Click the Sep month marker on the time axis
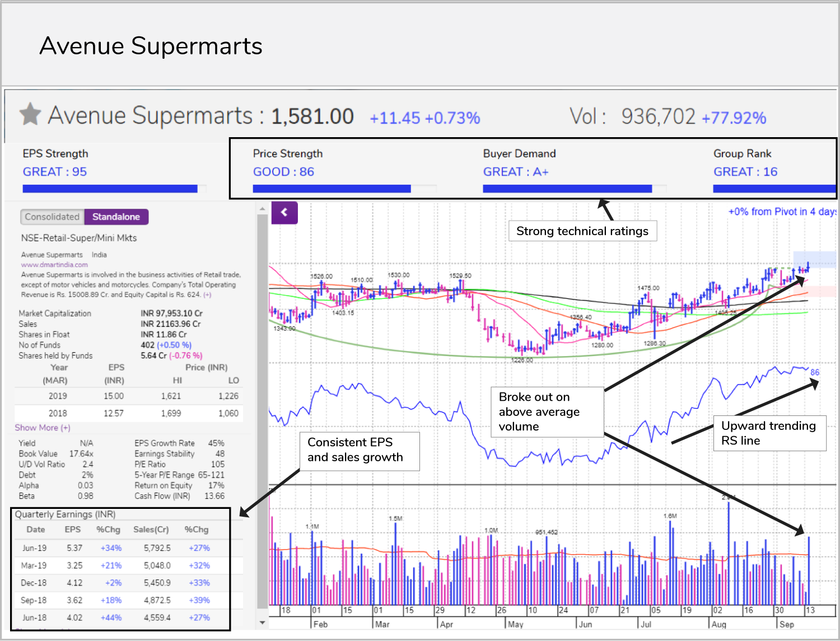This screenshot has height=641, width=840. pyautogui.click(x=787, y=624)
